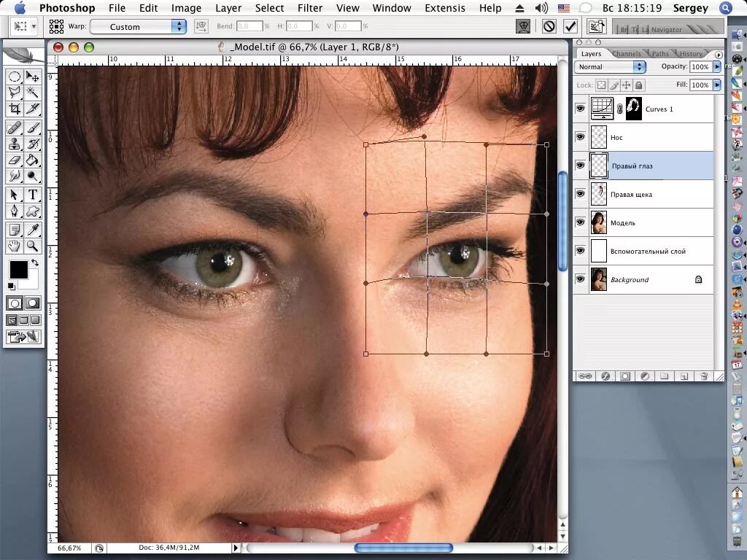Open the Layers palette options menu
The height and width of the screenshot is (560, 747).
pos(719,55)
